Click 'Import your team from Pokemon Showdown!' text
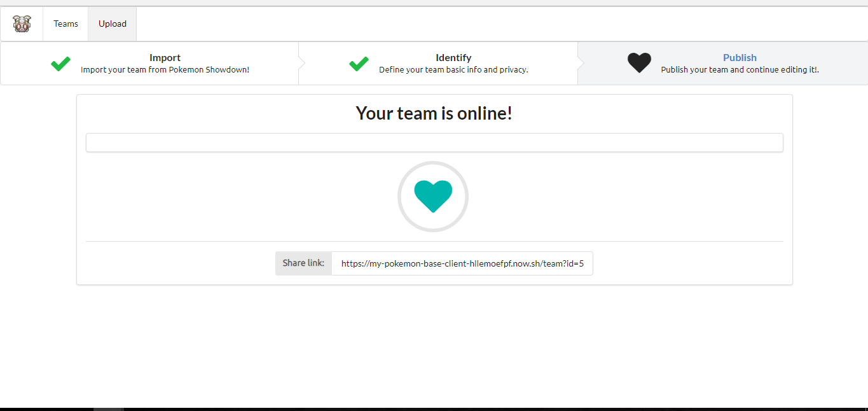868x411 pixels. coord(165,70)
